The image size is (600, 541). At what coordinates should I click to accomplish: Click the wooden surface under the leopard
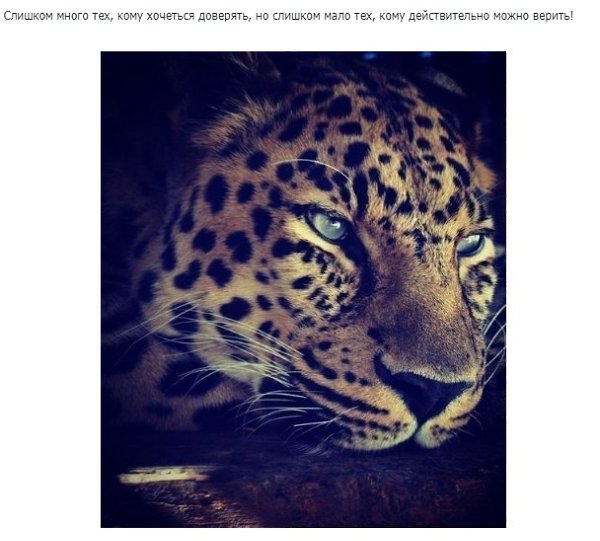click(306, 494)
